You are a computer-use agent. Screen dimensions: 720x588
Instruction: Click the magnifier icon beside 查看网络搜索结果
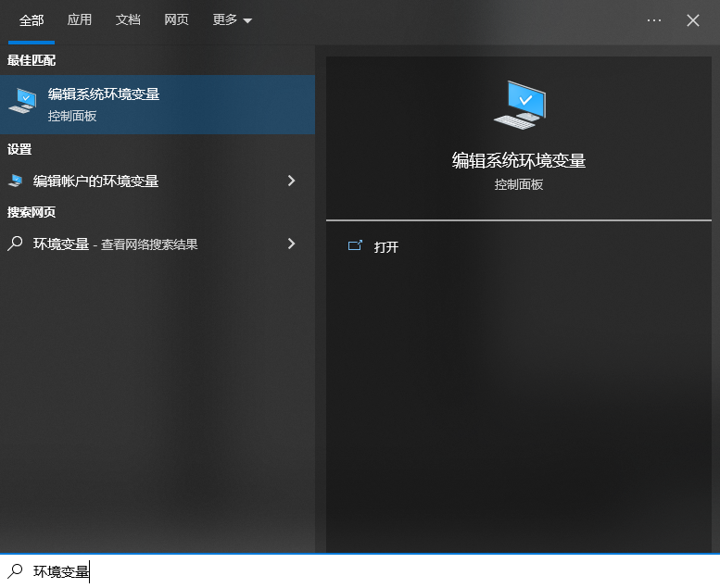tap(15, 244)
